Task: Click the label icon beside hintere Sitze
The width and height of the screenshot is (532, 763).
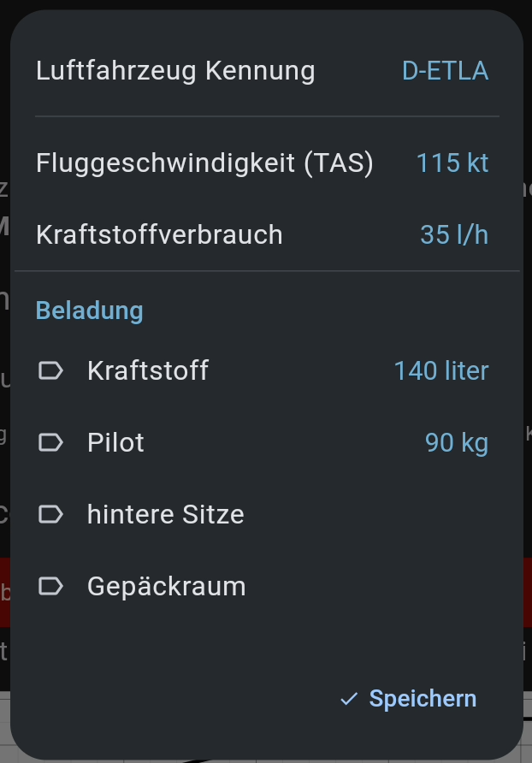Action: (51, 514)
